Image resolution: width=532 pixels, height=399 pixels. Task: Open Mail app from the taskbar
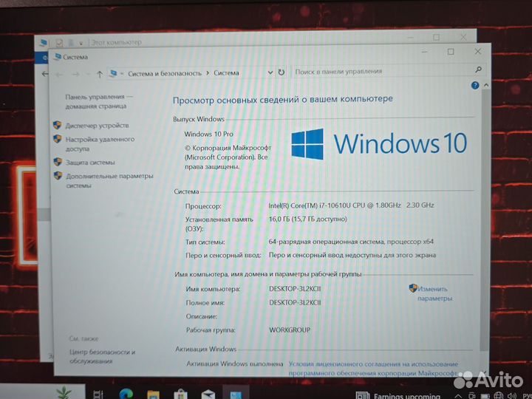(x=208, y=395)
